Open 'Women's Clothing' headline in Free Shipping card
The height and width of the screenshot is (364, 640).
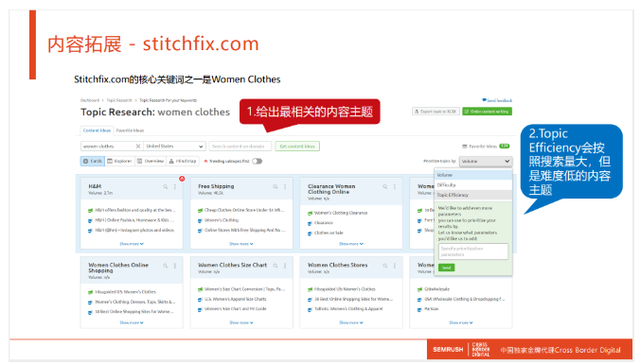[x=222, y=220]
